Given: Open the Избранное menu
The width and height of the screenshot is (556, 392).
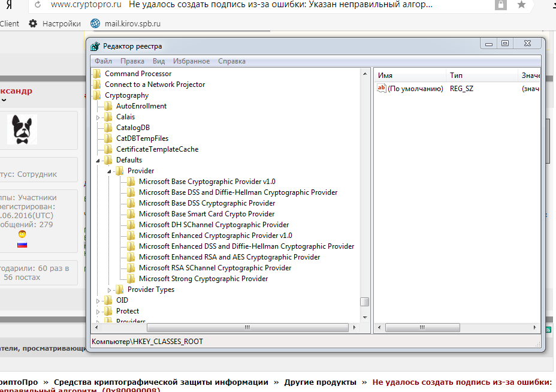Looking at the screenshot, I should tap(191, 61).
